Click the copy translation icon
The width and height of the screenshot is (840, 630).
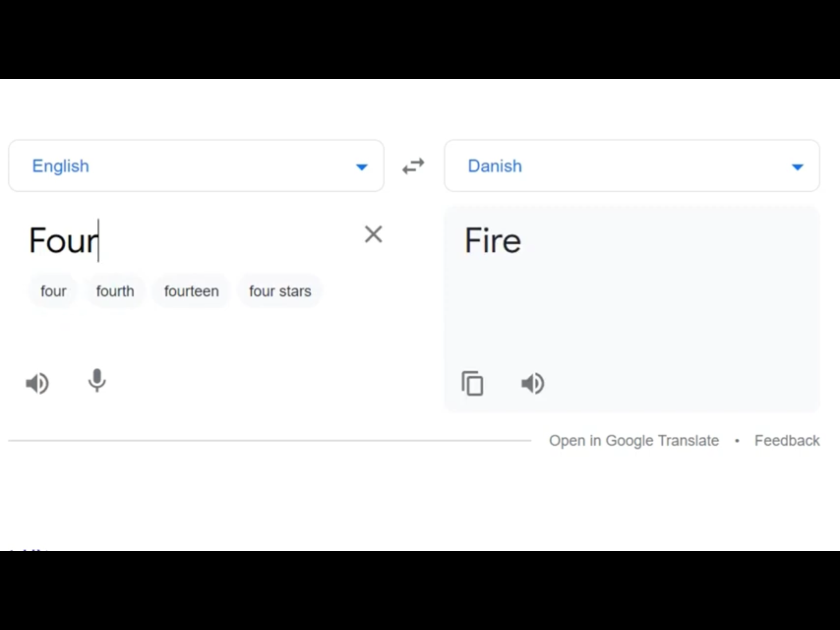pos(474,383)
